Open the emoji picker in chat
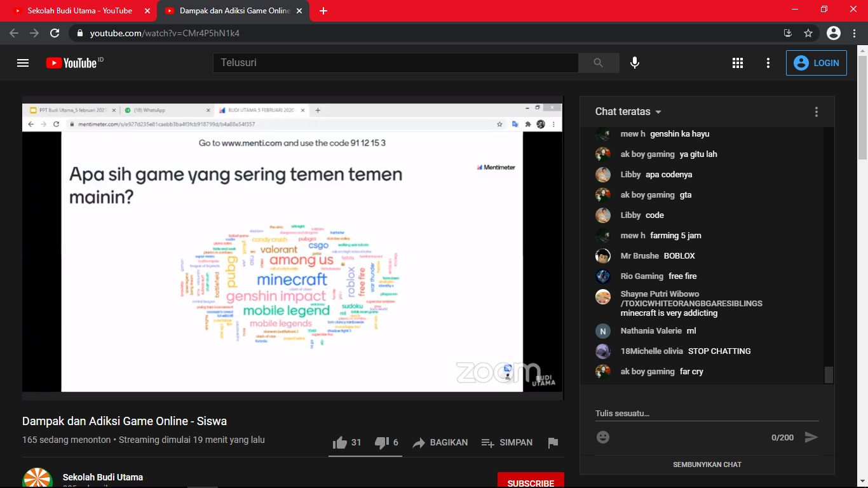 603,437
